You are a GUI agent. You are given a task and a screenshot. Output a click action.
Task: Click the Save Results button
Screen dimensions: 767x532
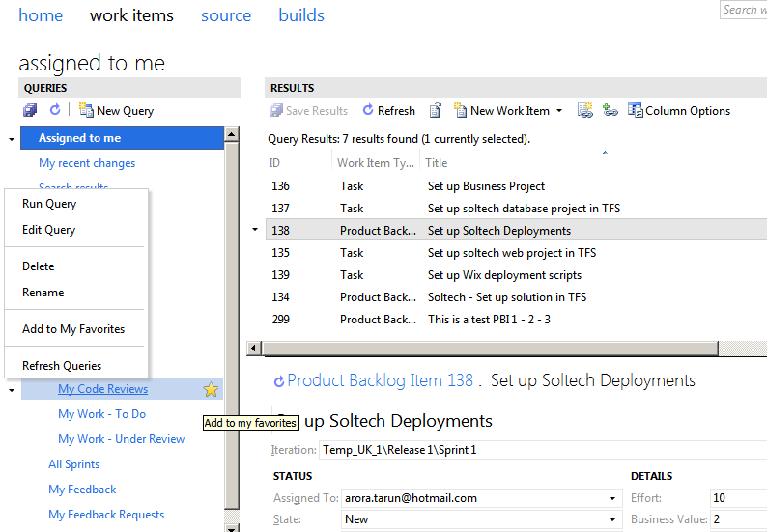(309, 111)
